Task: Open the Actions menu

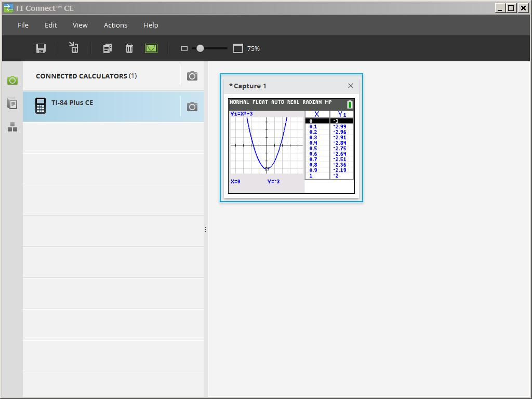Action: tap(116, 25)
